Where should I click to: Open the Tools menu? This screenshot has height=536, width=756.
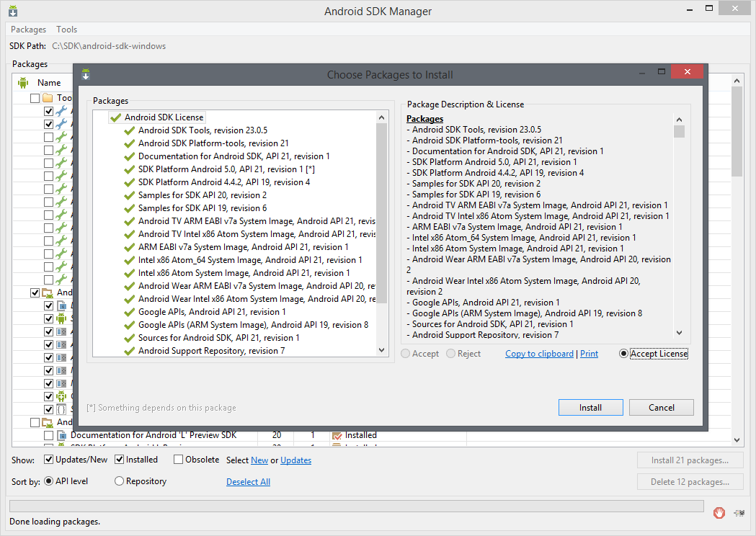[67, 30]
